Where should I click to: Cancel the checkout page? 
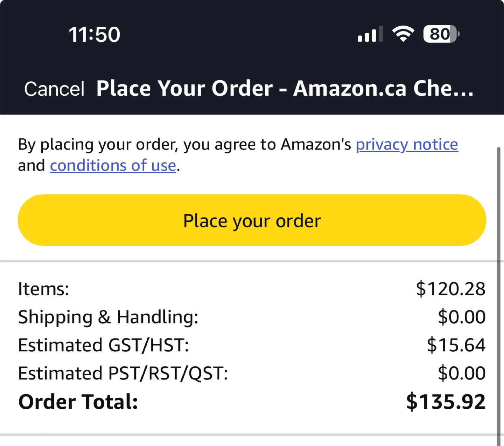click(54, 89)
